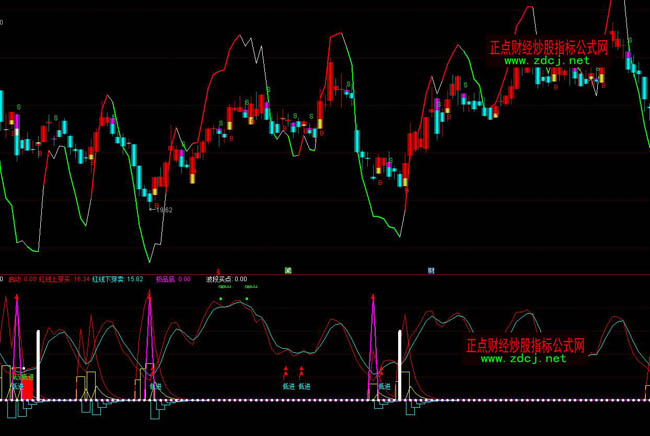Click the right white vertical signal bar
650x436 pixels.
pyautogui.click(x=400, y=364)
